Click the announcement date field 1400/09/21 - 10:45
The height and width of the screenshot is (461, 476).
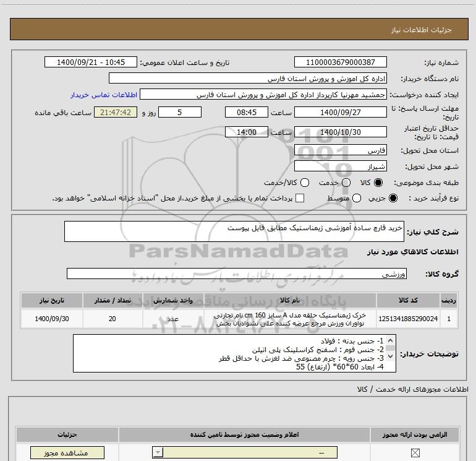point(91,62)
